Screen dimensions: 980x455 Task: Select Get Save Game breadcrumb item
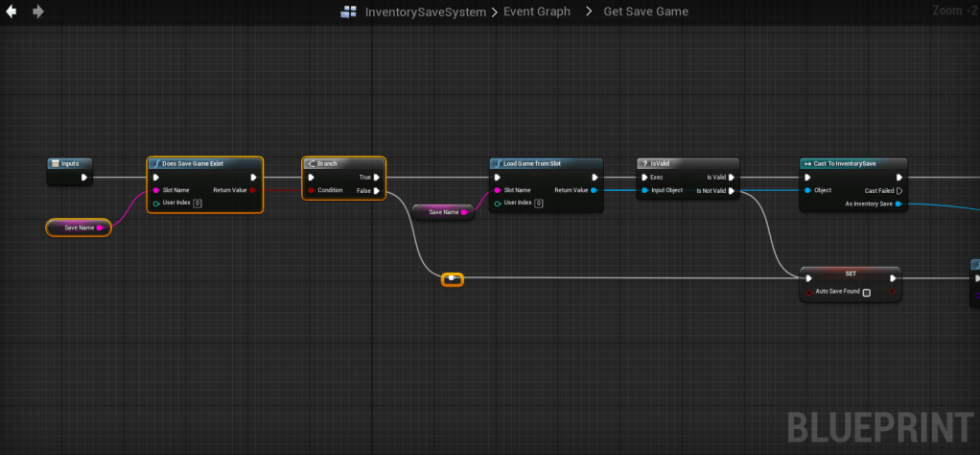point(645,12)
